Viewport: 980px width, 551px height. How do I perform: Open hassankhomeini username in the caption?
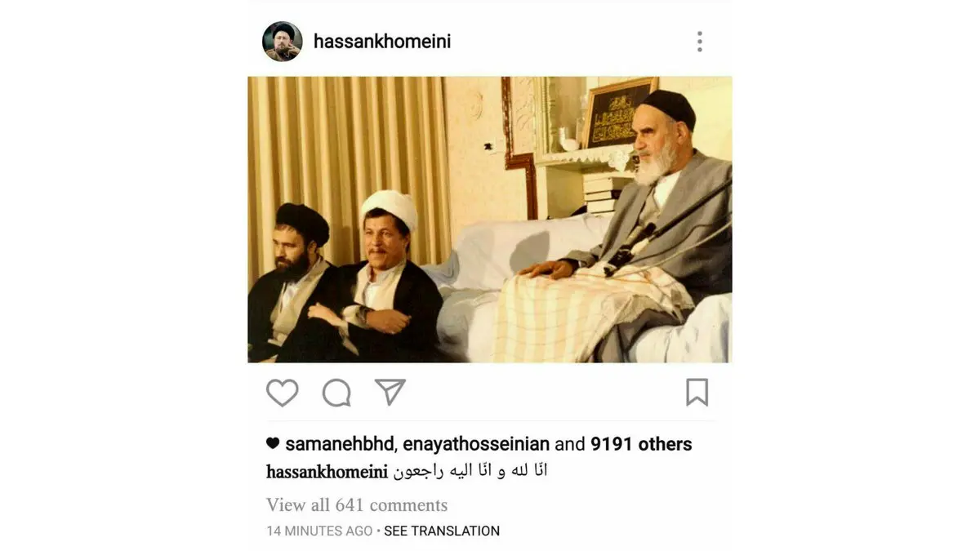[x=327, y=471]
